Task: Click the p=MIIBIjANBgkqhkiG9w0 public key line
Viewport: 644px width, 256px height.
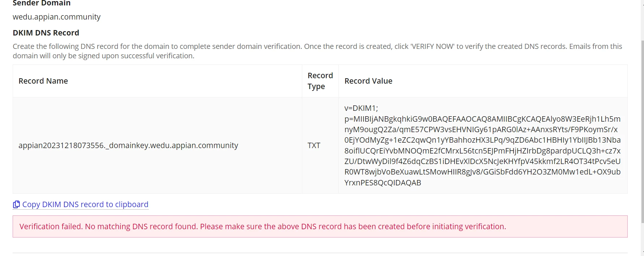Action: point(482,119)
